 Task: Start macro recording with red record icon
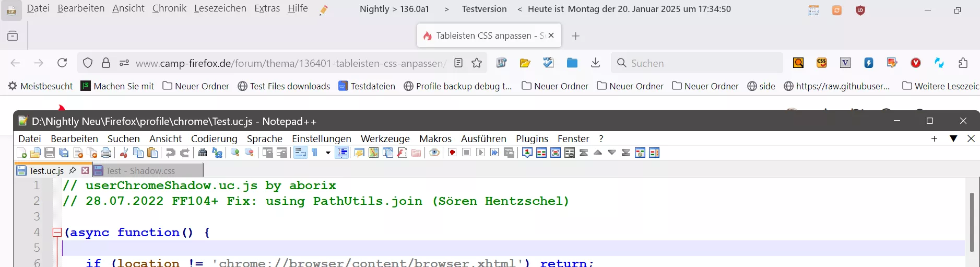(x=452, y=153)
